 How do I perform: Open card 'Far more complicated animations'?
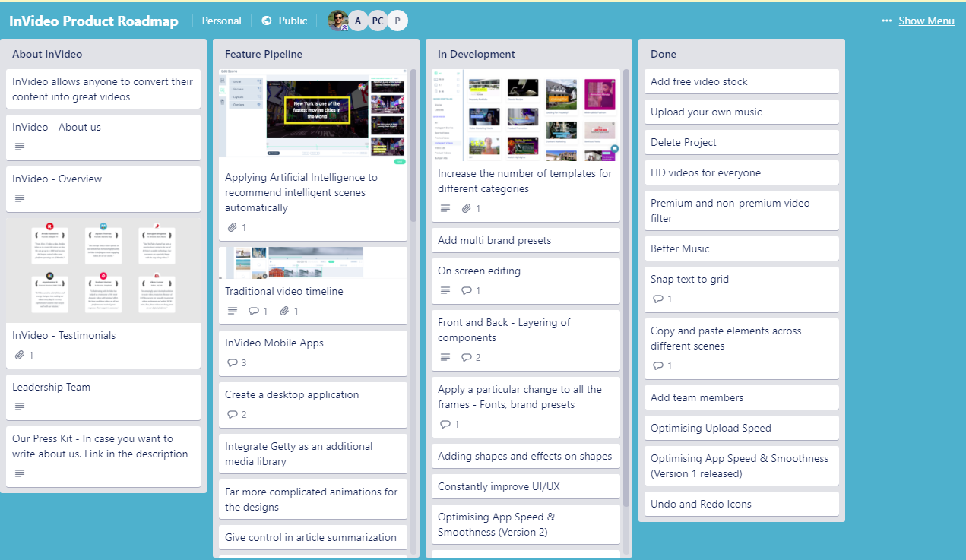click(x=313, y=499)
